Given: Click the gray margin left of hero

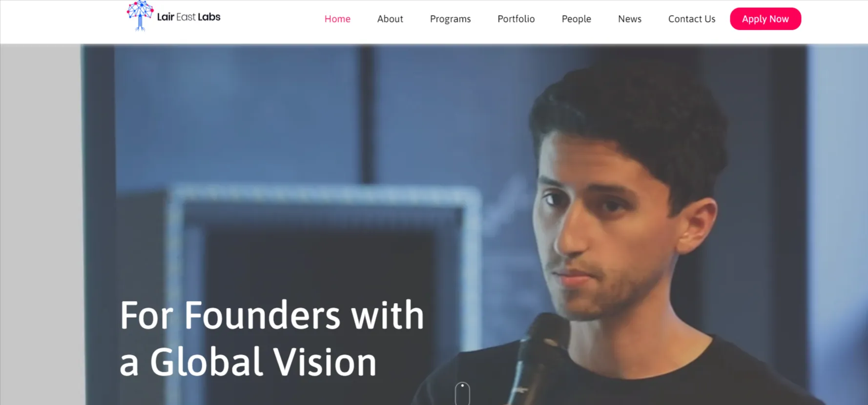Looking at the screenshot, I should tap(40, 224).
